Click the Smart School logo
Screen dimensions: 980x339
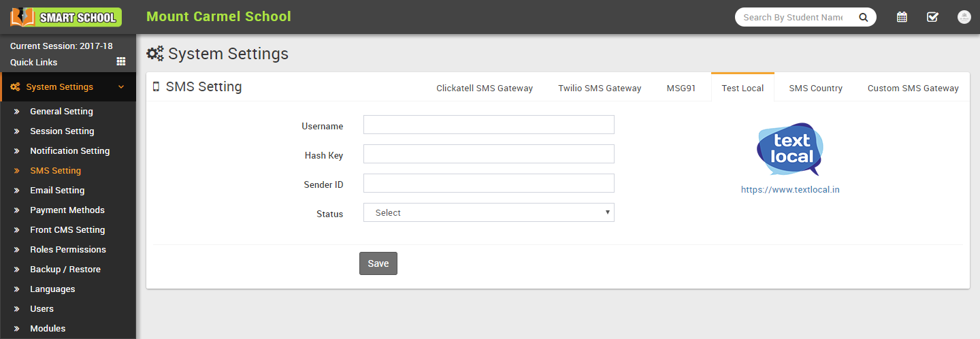coord(66,17)
